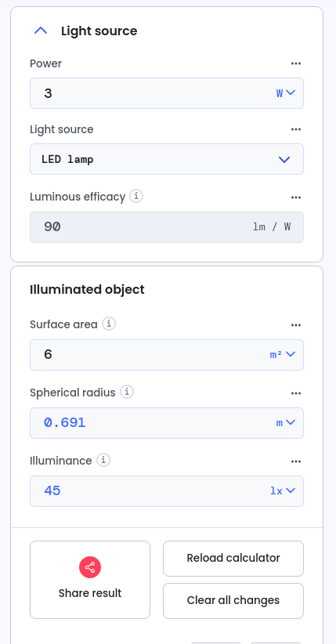Viewport: 336px width, 644px height.
Task: Click the Share result button
Action: 90,580
